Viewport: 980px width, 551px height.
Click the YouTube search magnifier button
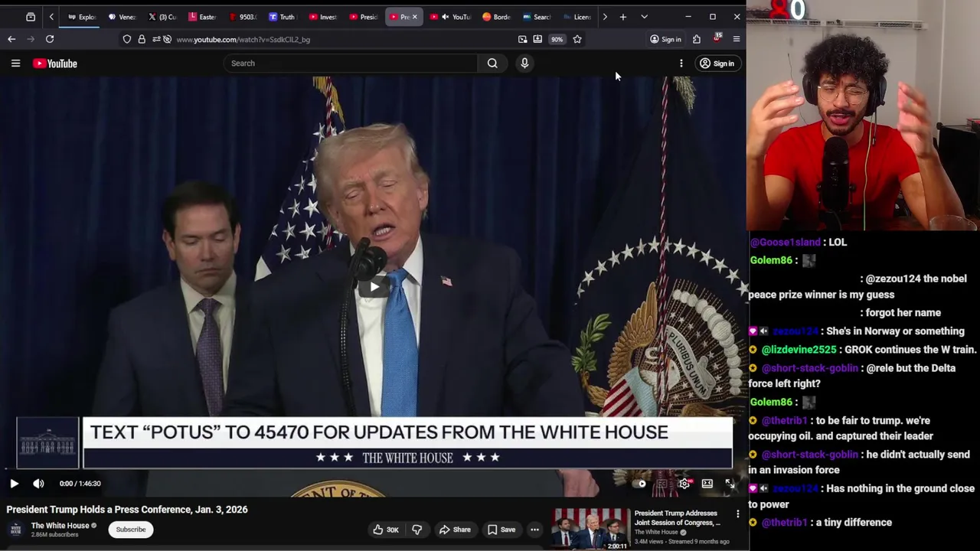[x=492, y=64]
